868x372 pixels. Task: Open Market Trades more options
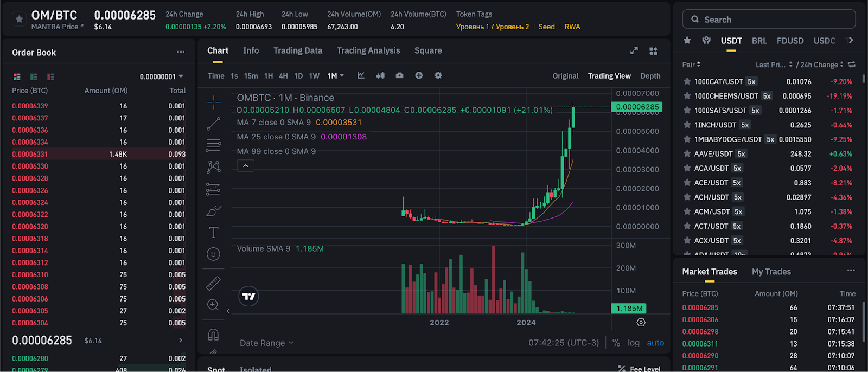851,271
